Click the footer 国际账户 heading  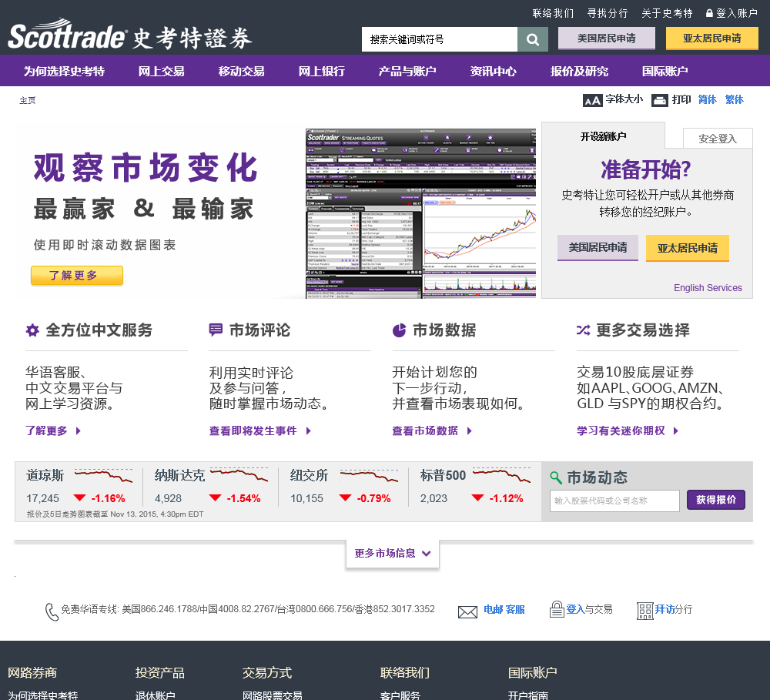point(532,673)
